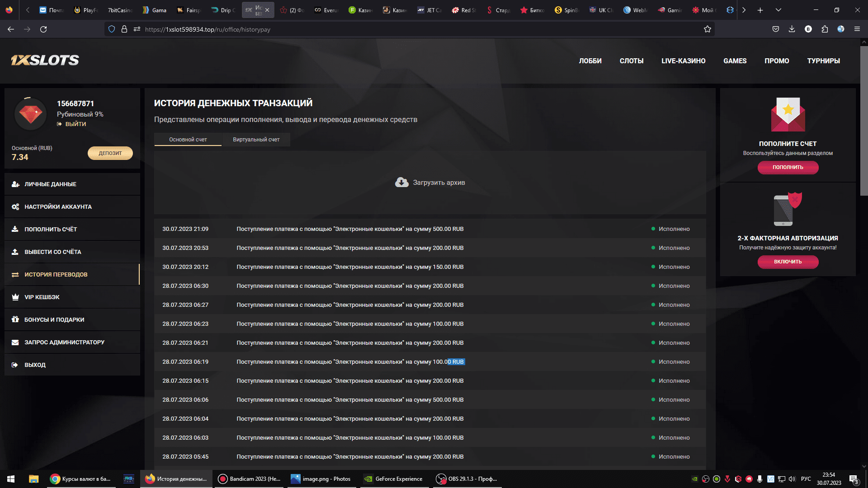Expand the list of all tabs
Screen dimensions: 868x488
(778, 10)
